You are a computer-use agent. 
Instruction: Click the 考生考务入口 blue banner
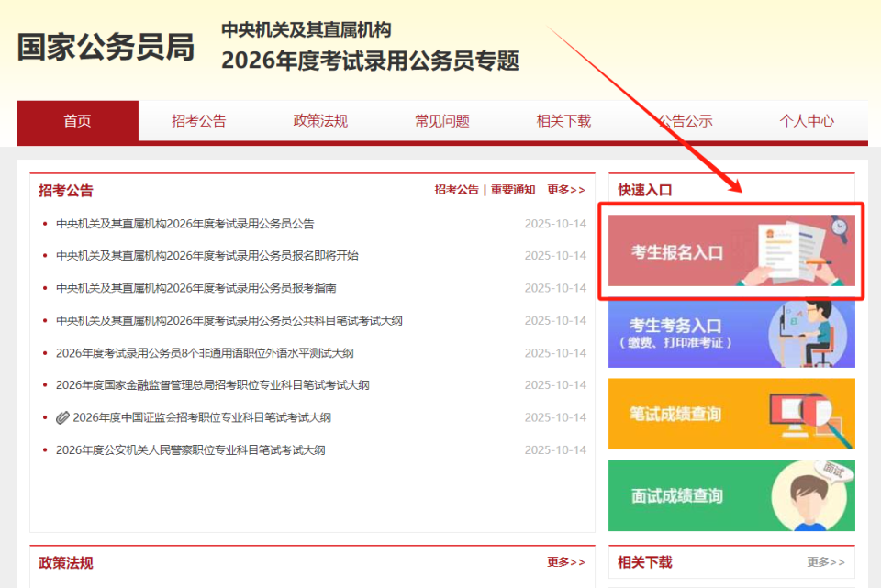coord(731,332)
